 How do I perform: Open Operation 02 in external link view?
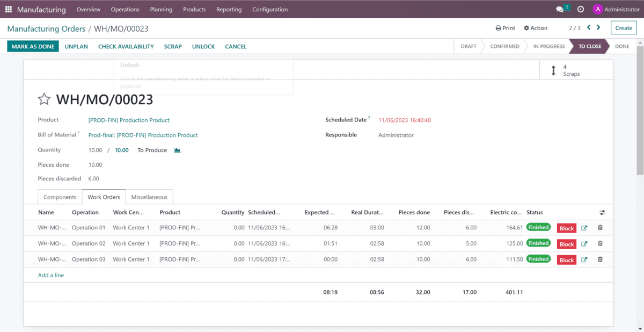pyautogui.click(x=584, y=243)
